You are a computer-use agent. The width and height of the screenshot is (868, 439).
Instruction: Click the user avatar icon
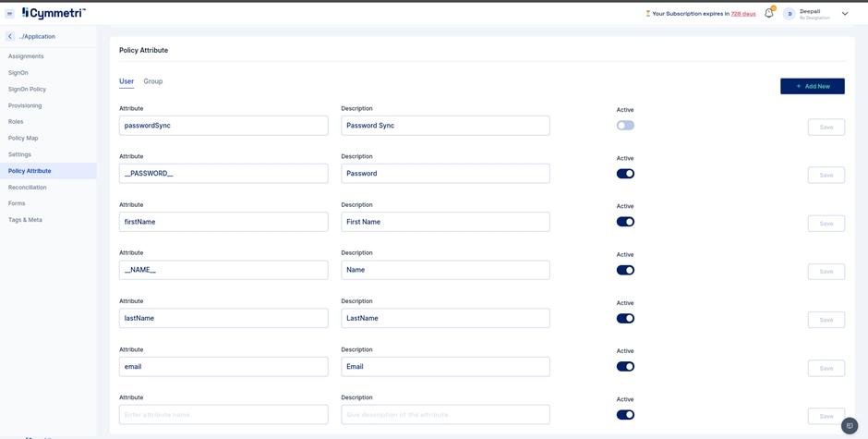(790, 14)
